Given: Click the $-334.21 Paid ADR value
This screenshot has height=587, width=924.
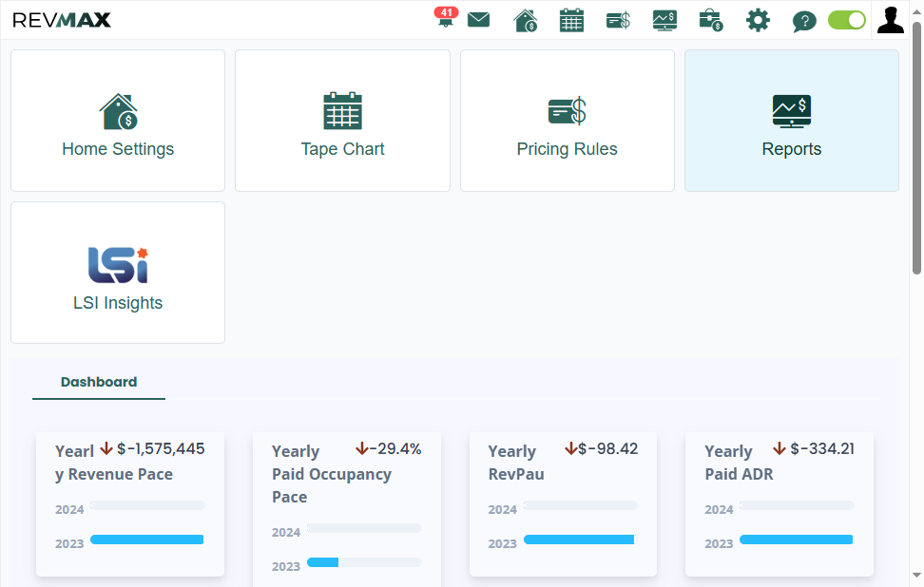Looking at the screenshot, I should tap(822, 448).
